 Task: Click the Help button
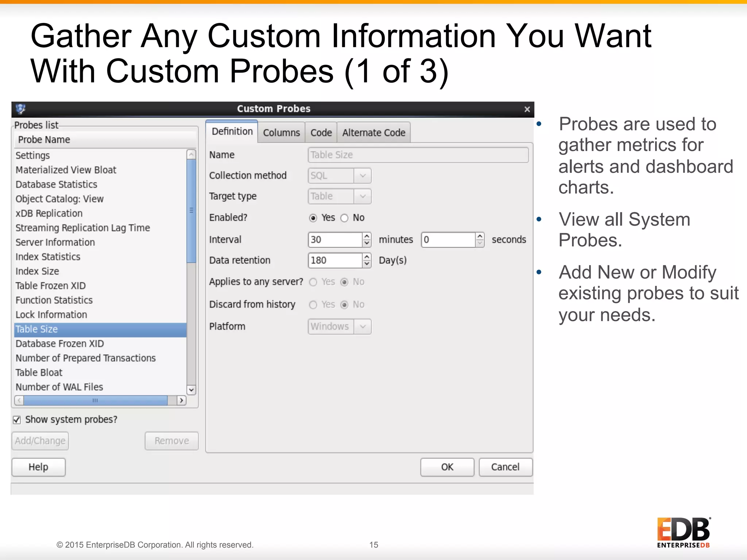pyautogui.click(x=38, y=467)
